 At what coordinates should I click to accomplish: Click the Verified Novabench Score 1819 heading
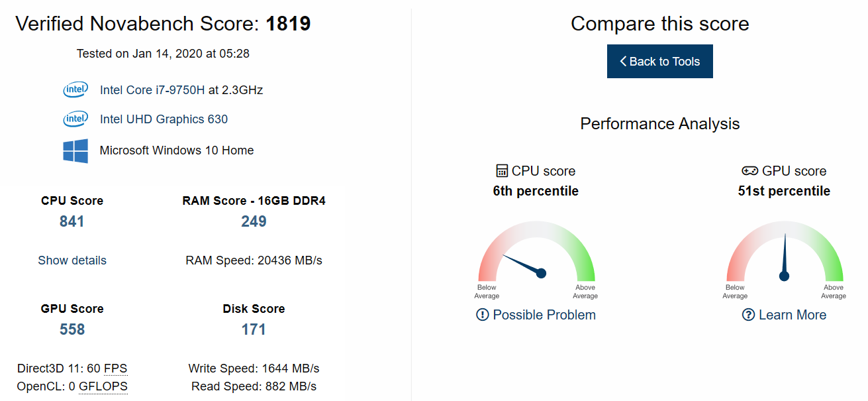click(163, 24)
